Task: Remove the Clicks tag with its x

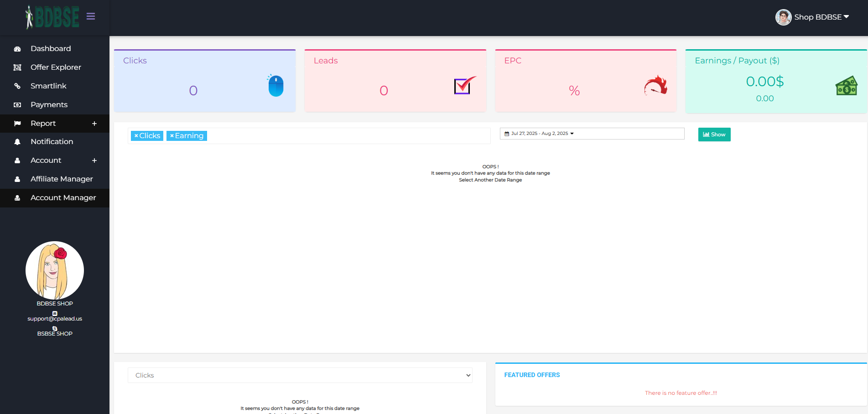Action: [136, 136]
